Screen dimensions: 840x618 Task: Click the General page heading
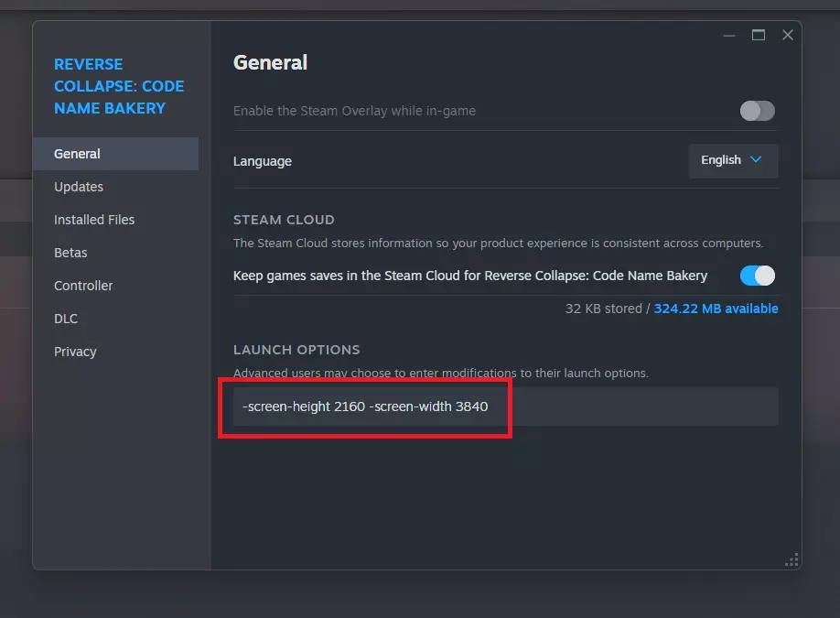click(x=270, y=62)
